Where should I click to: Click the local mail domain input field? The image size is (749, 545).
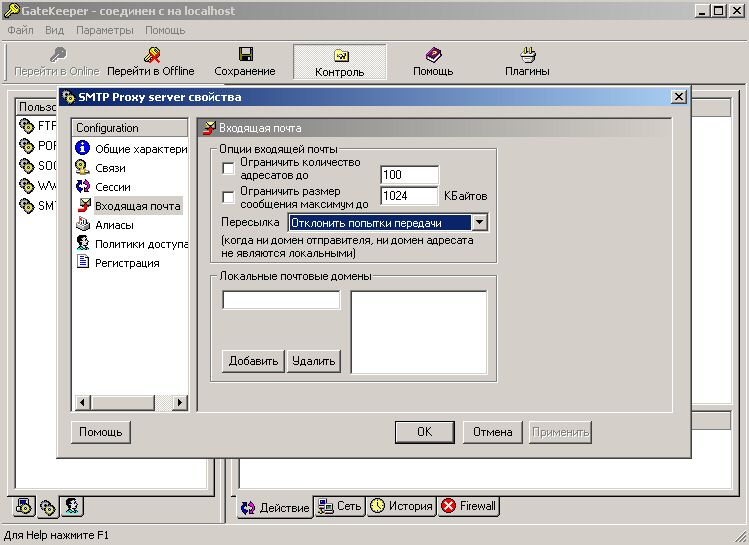(281, 300)
